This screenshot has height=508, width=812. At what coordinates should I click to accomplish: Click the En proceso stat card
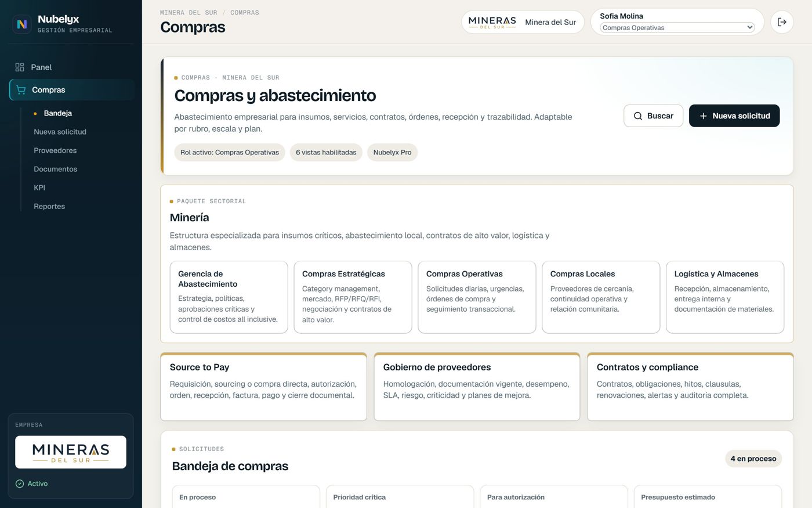coord(246,497)
